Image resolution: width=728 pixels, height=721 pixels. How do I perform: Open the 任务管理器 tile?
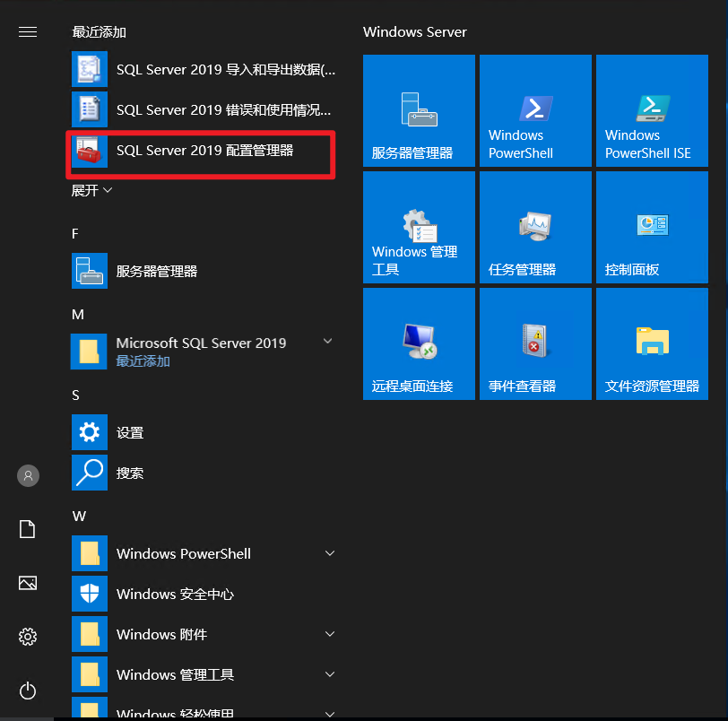click(535, 227)
